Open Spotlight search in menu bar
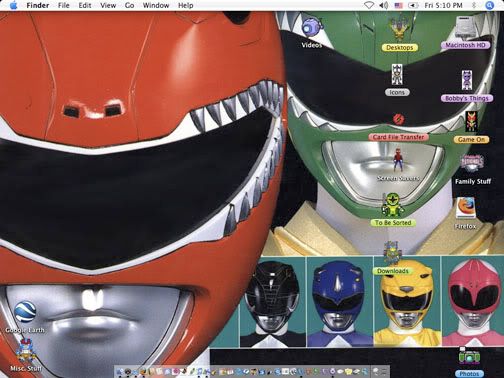504x378 pixels. pos(489,5)
